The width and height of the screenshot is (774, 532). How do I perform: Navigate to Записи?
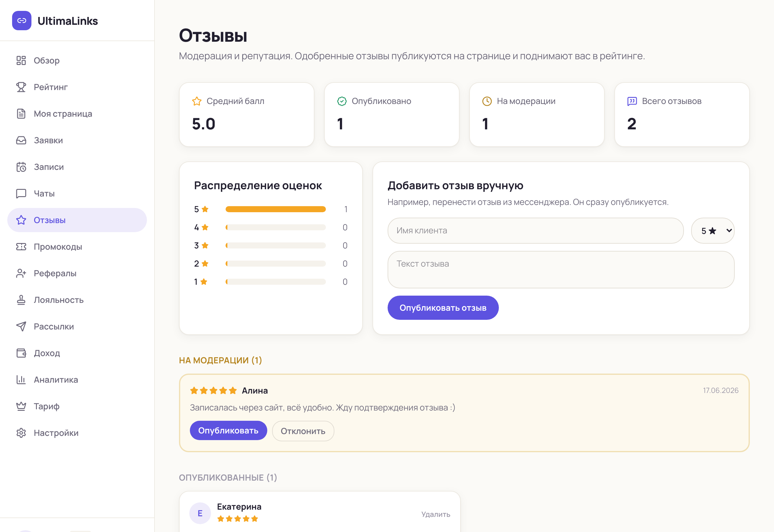77,167
